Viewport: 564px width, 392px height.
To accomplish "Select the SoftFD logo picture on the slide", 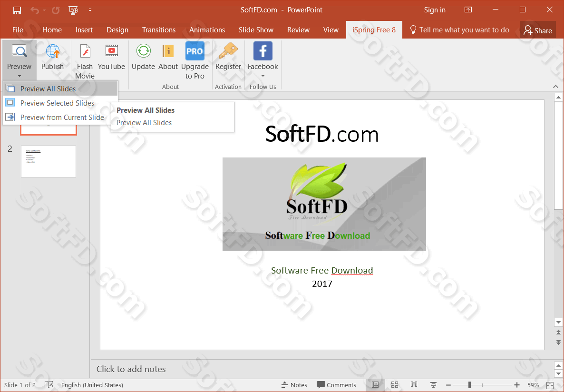I will [324, 204].
